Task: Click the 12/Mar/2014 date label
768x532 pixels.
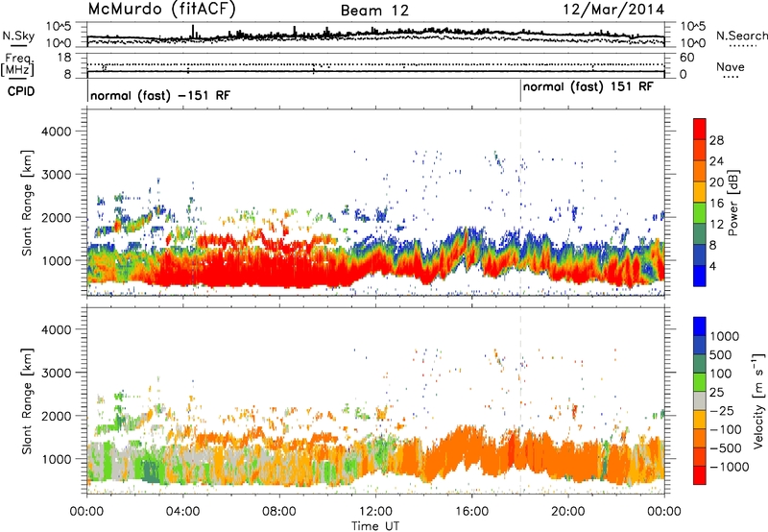Action: point(613,10)
